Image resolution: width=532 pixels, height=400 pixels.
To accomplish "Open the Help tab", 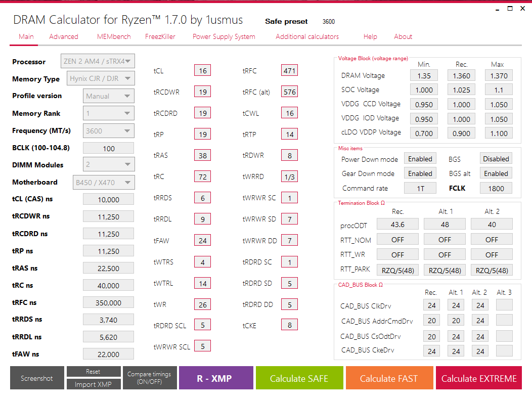I will (x=370, y=36).
